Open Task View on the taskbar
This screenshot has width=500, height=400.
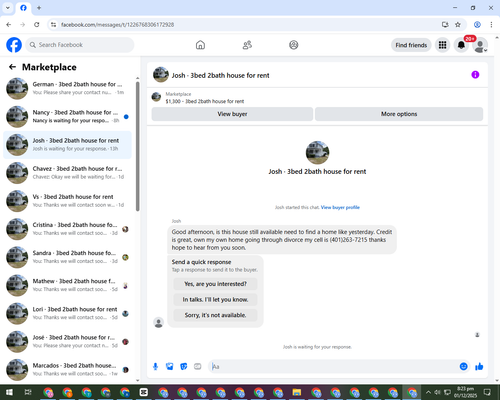[28, 392]
